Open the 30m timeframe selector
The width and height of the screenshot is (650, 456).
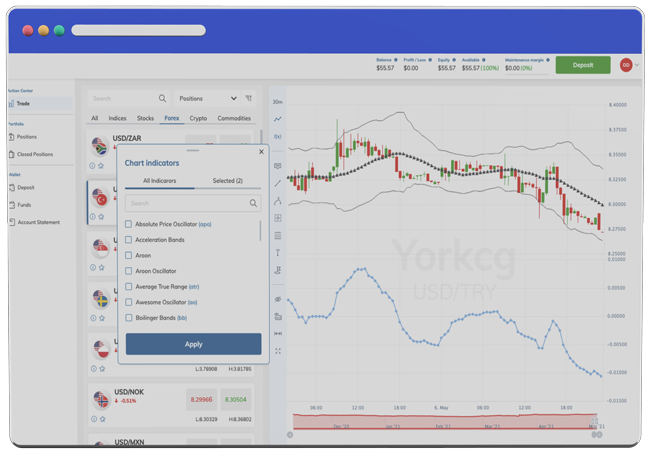[278, 102]
